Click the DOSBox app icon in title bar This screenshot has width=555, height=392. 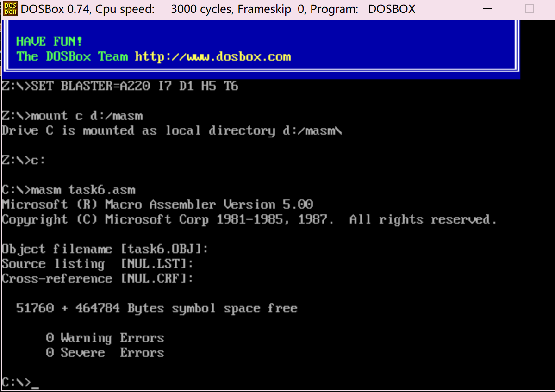coord(10,9)
